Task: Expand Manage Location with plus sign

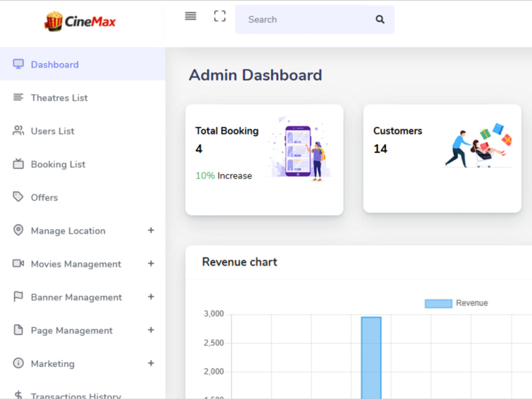Action: coord(151,230)
